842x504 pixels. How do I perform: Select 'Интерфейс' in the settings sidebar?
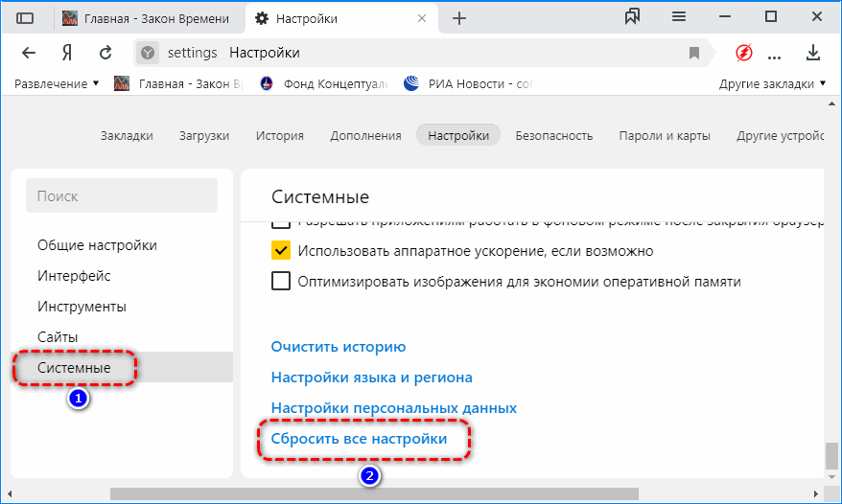click(x=74, y=276)
